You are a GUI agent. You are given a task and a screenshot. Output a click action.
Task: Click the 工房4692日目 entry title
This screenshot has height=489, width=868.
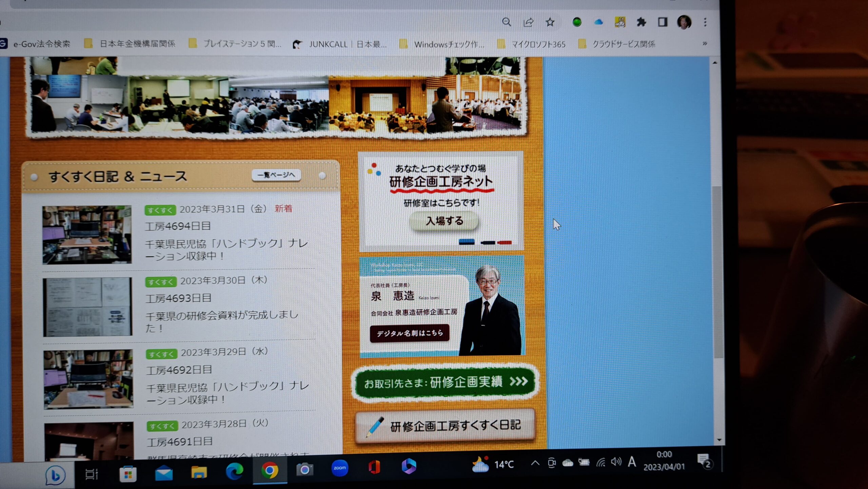coord(179,370)
